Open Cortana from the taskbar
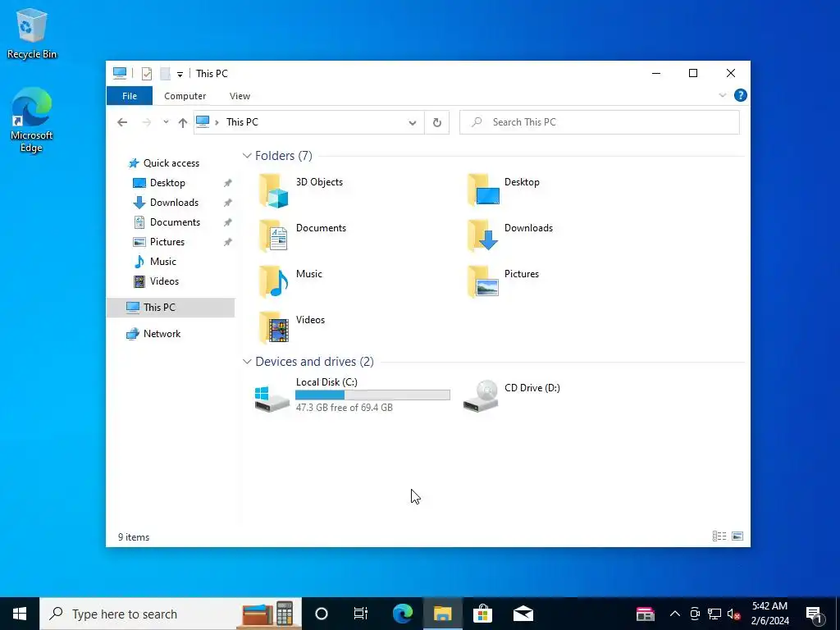 tap(322, 614)
